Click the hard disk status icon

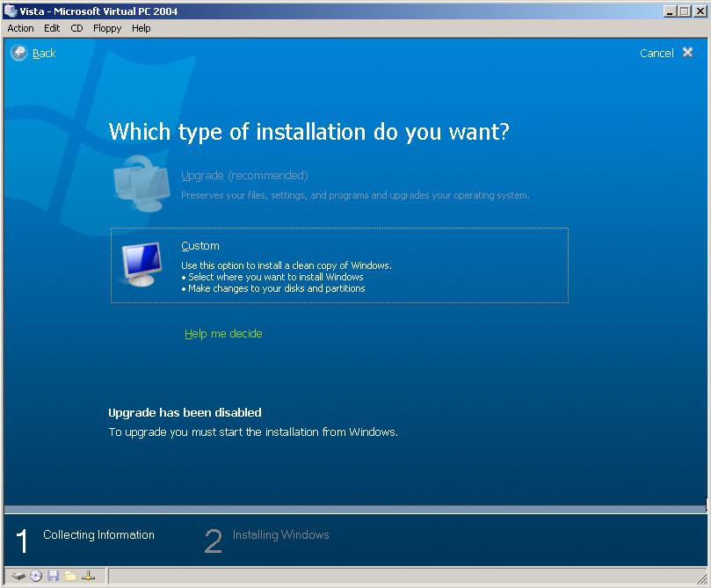(18, 576)
